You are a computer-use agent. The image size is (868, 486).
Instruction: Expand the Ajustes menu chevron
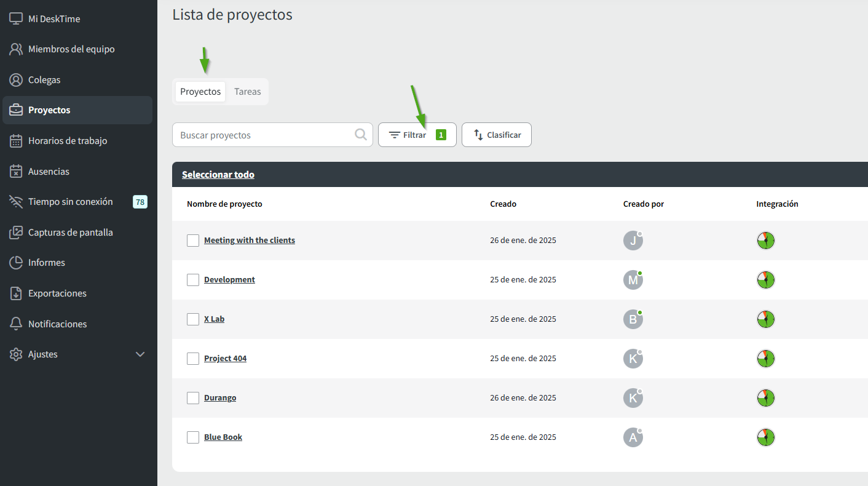(140, 354)
